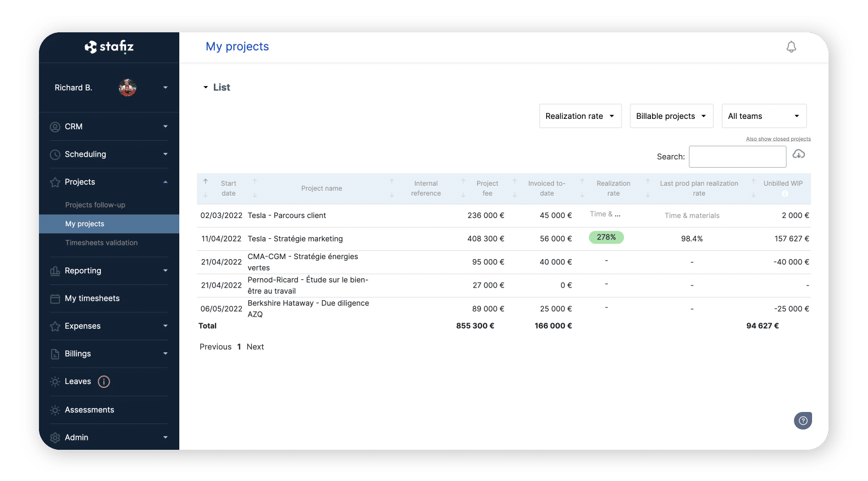Click the 06/05/2022 start date cell

[222, 309]
